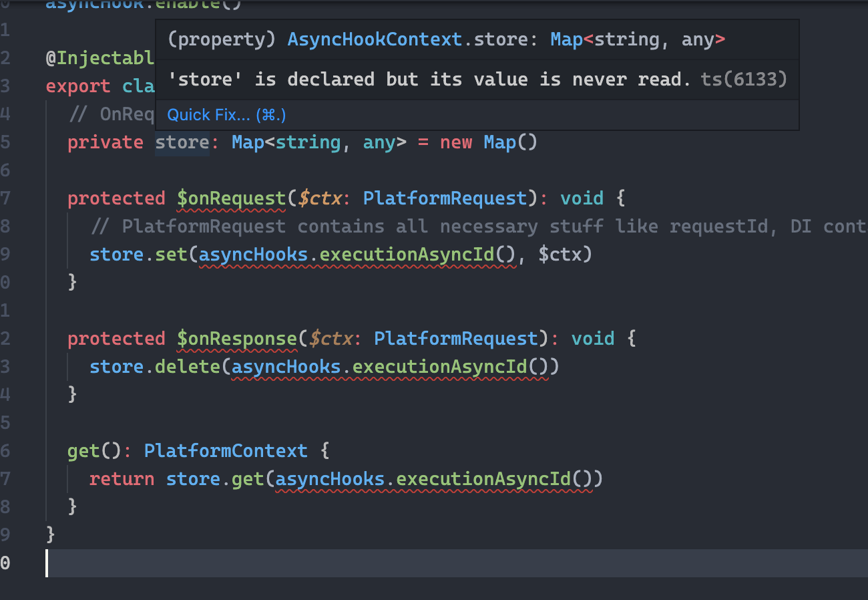Click the $onResponse method name
868x600 pixels.
[236, 339]
